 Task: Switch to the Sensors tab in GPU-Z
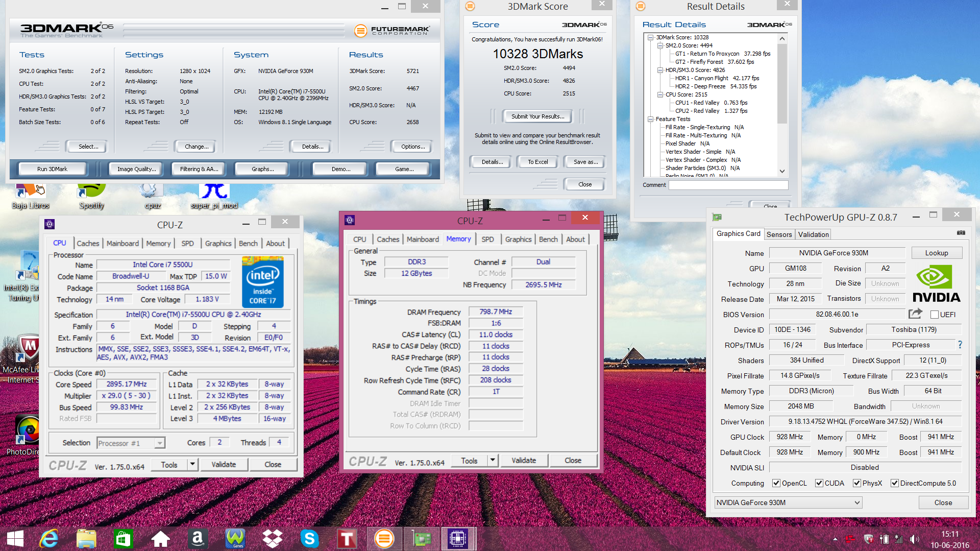(x=779, y=234)
